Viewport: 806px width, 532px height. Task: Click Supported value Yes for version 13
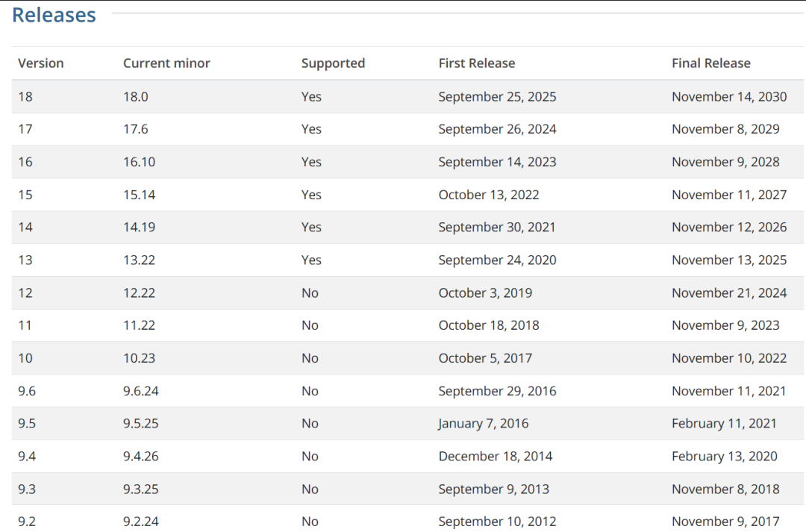(x=311, y=260)
